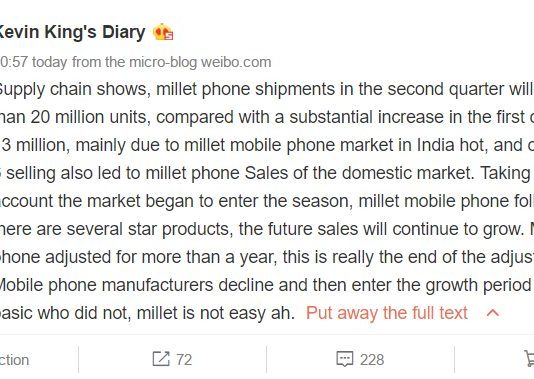534x379 pixels.
Task: Click the repost count 72
Action: [x=184, y=360]
